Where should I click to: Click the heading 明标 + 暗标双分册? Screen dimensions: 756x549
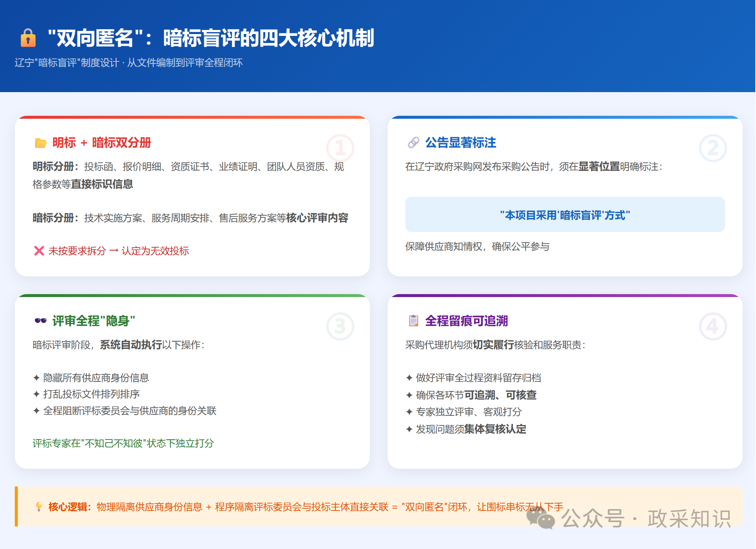[x=102, y=142]
